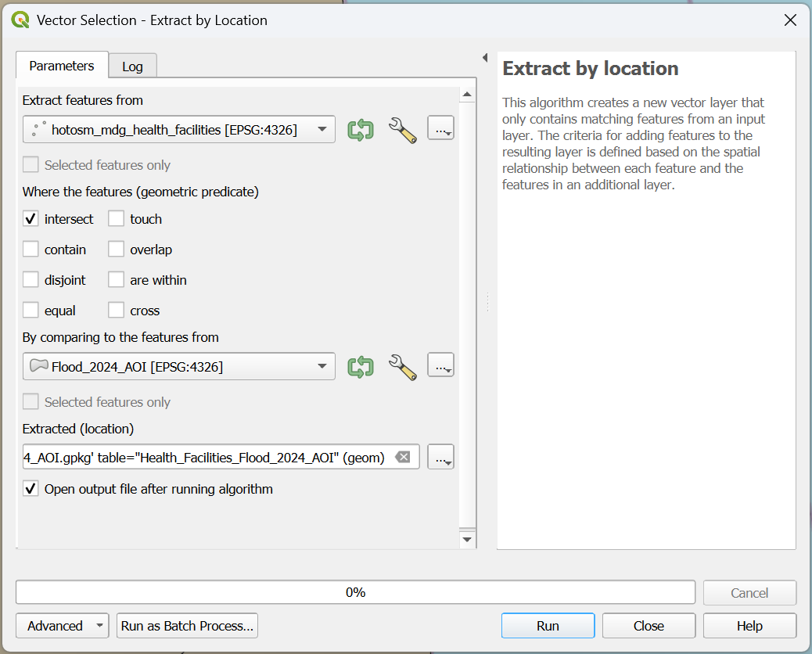This screenshot has width=812, height=654.
Task: Open output destination options ellipsis button
Action: (440, 457)
